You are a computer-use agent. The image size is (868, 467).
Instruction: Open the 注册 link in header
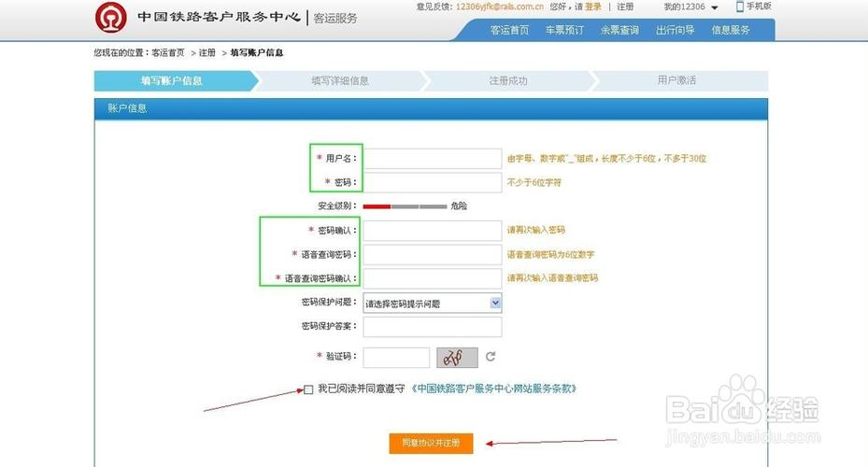pyautogui.click(x=625, y=7)
